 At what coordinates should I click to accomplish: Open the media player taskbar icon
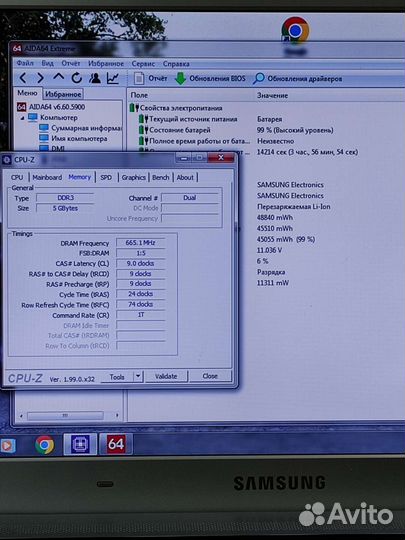[7, 446]
